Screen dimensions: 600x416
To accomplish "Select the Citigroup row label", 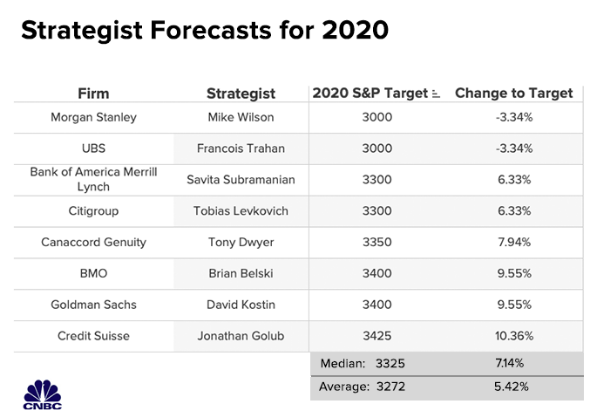I will point(92,211).
